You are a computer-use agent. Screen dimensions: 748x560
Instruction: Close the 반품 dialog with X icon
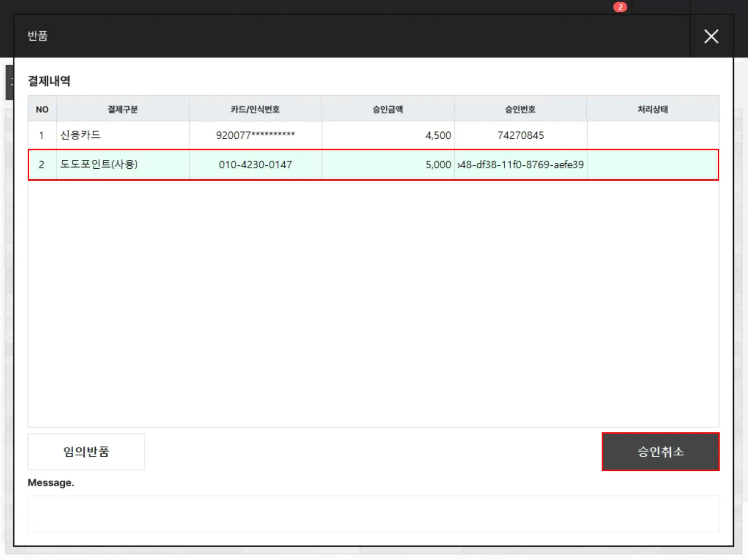click(x=711, y=36)
